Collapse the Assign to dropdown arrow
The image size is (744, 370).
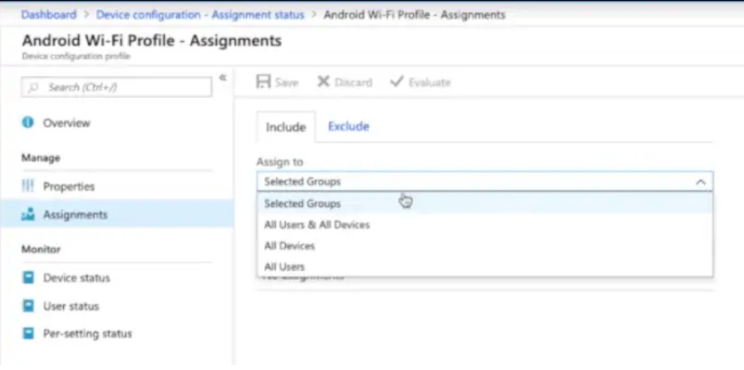(700, 182)
